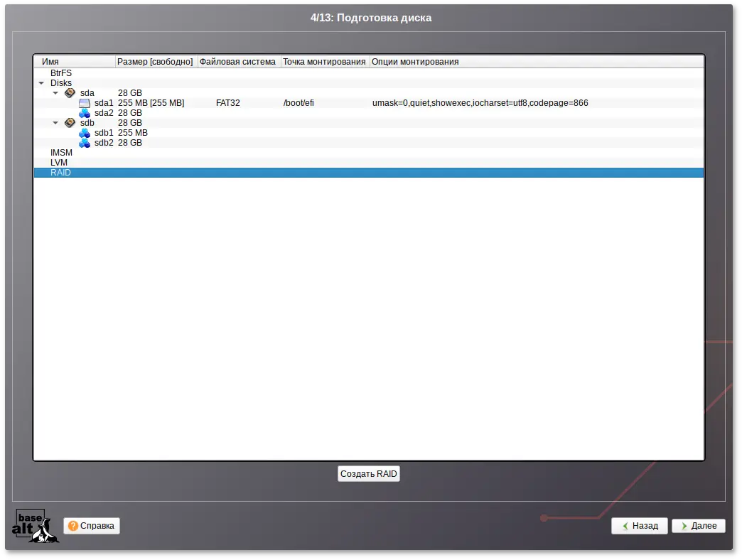Select the BtrFS tree row
Image resolution: width=742 pixels, height=560 pixels.
369,73
